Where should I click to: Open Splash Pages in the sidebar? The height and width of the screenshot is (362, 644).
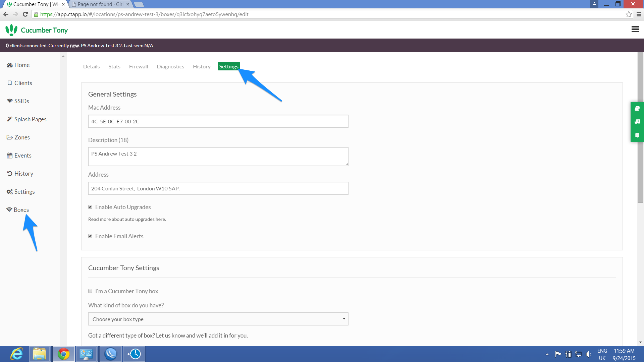point(30,119)
